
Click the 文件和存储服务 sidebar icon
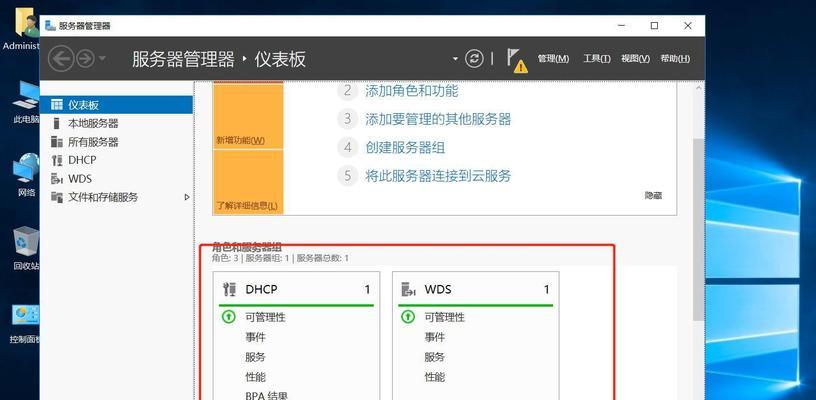(x=57, y=197)
